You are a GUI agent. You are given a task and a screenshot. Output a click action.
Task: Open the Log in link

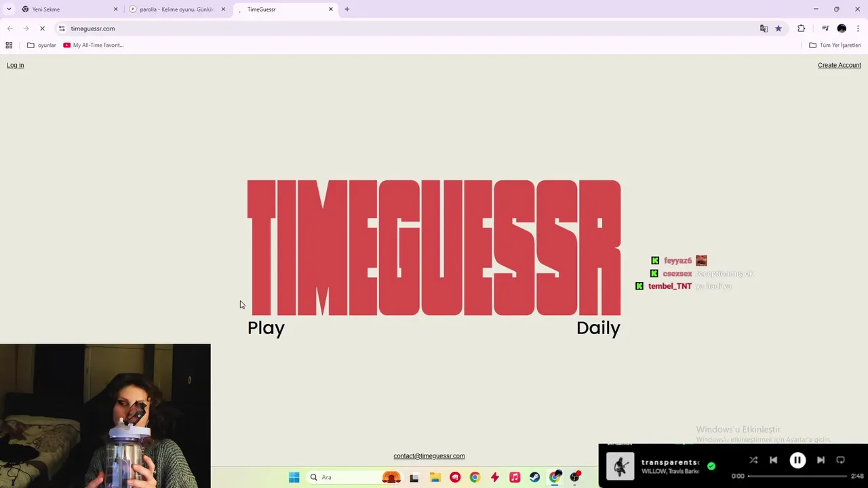[15, 65]
